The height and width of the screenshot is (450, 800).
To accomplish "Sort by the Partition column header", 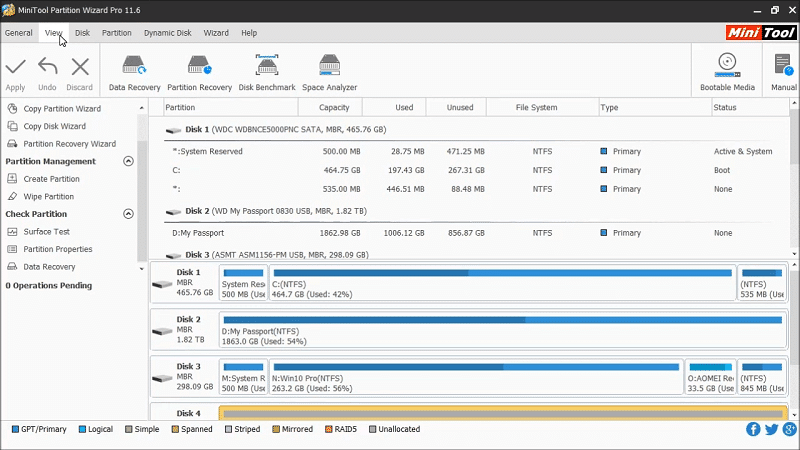I will pos(231,108).
